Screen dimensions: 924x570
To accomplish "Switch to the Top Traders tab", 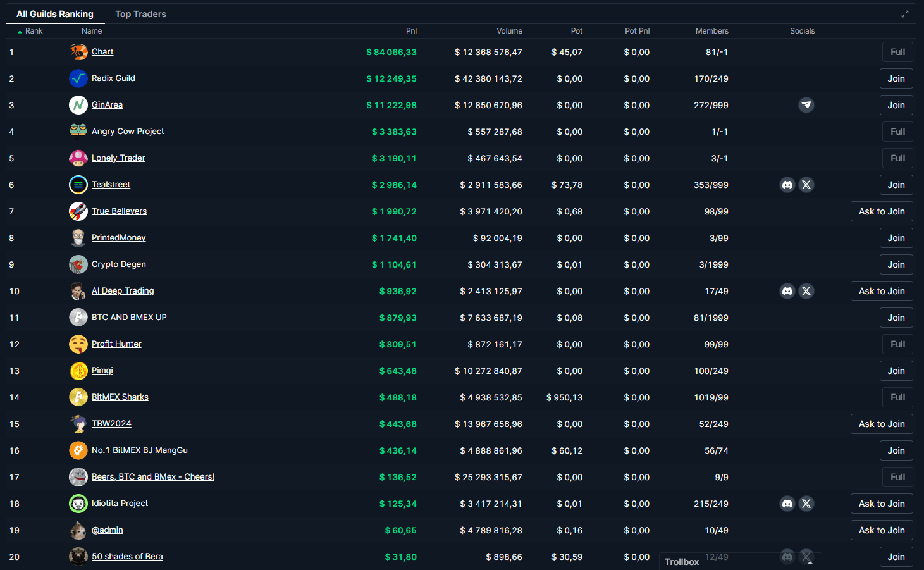I will pyautogui.click(x=140, y=14).
